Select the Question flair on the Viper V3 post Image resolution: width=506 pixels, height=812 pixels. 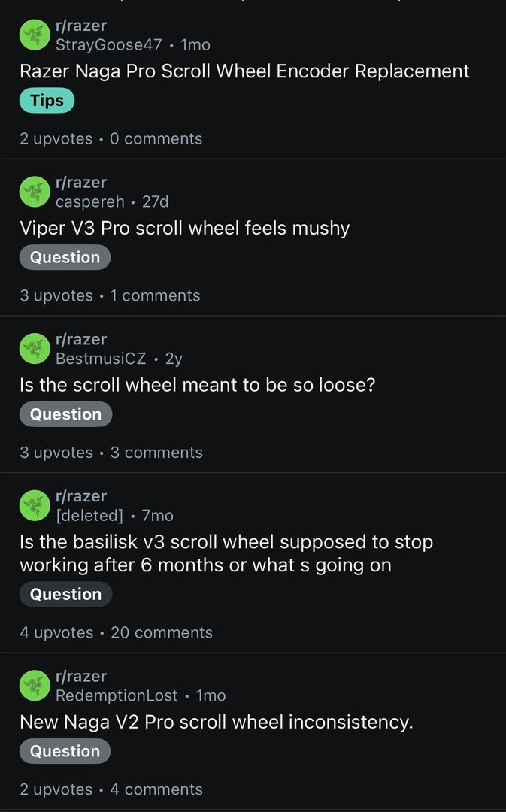(65, 257)
